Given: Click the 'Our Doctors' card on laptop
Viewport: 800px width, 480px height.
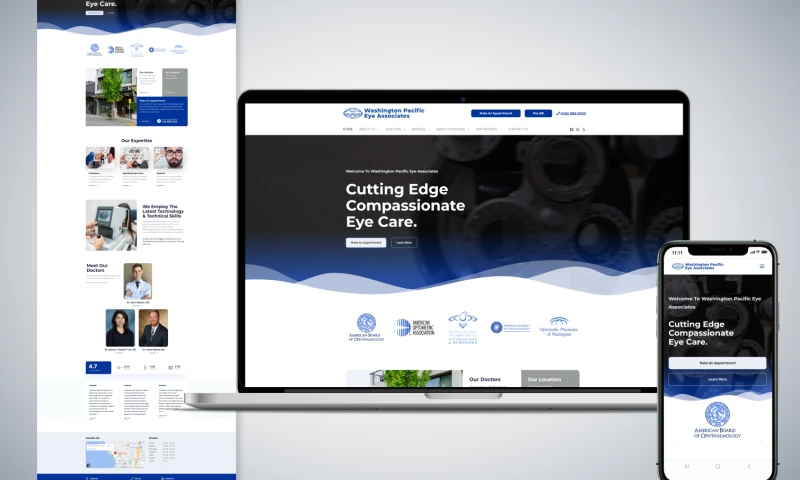Looking at the screenshot, I should [492, 379].
